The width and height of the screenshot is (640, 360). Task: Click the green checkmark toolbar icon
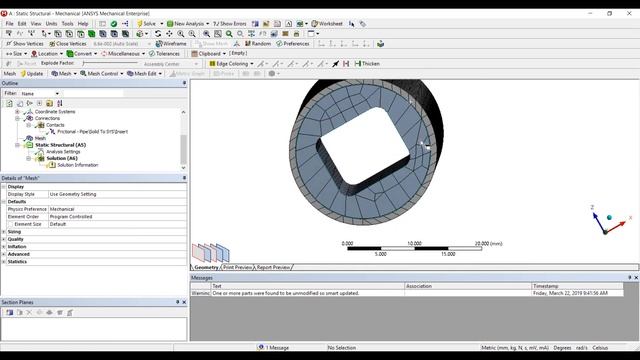tap(114, 24)
